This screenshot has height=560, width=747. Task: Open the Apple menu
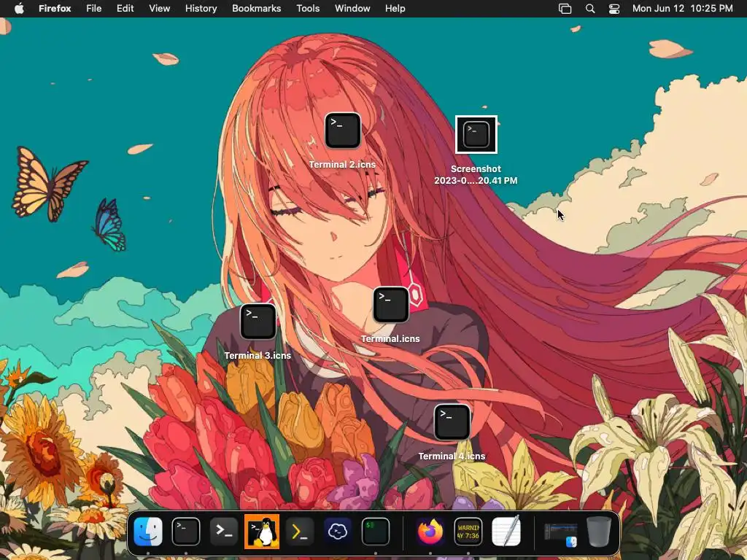19,9
